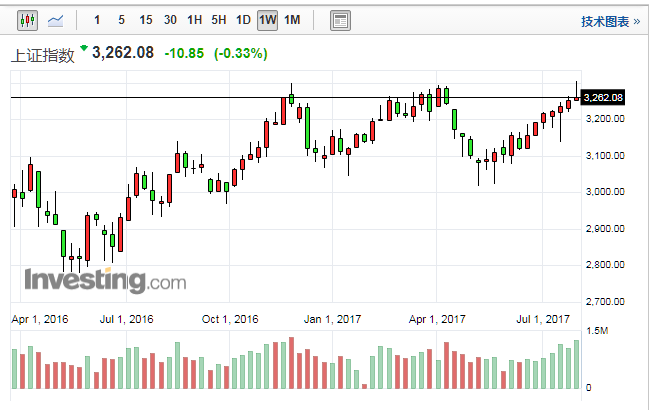The image size is (651, 410).
Task: Click the 2,700.00 price axis label
Action: 605,302
